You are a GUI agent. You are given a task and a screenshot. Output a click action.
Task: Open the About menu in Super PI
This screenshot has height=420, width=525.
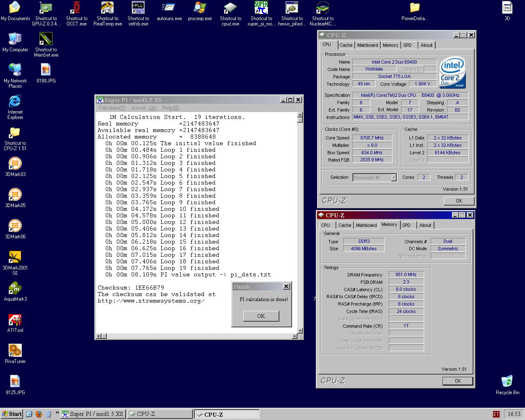pyautogui.click(x=144, y=108)
